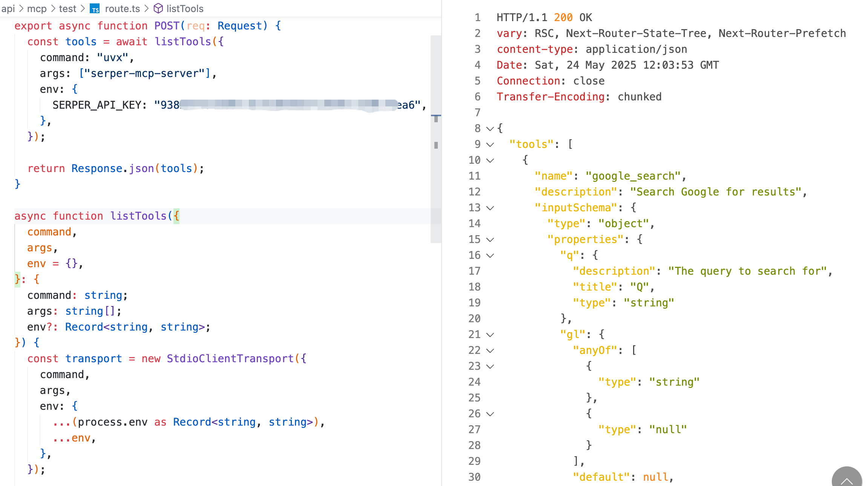Image resolution: width=868 pixels, height=486 pixels.
Task: Collapse the root JSON object on line 8
Action: pyautogui.click(x=490, y=129)
